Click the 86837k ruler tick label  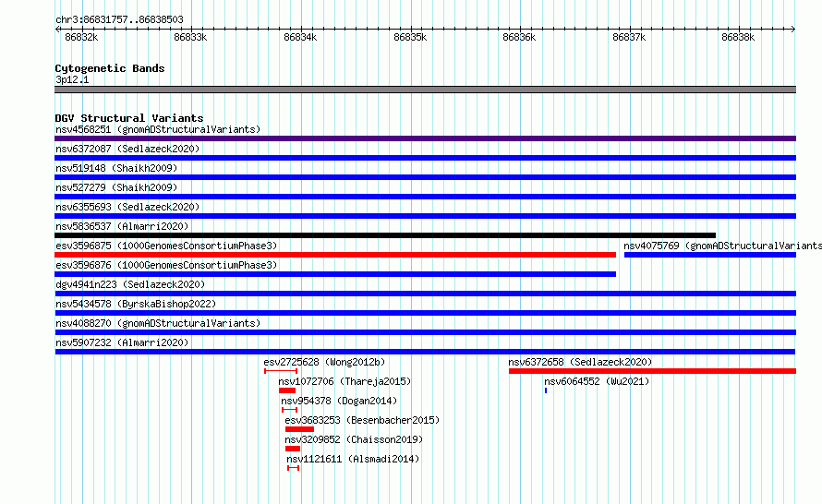pyautogui.click(x=629, y=37)
